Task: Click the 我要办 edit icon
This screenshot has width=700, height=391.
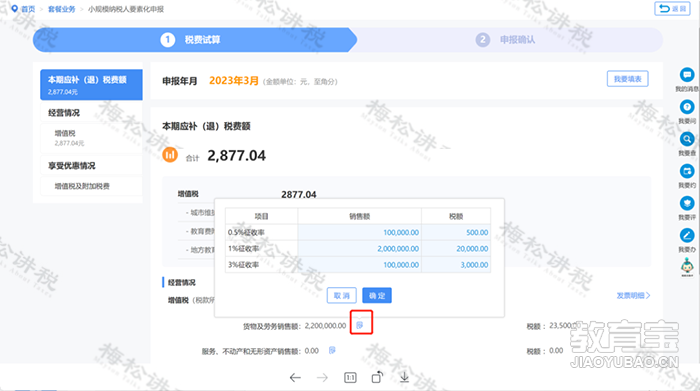Action: click(x=687, y=235)
